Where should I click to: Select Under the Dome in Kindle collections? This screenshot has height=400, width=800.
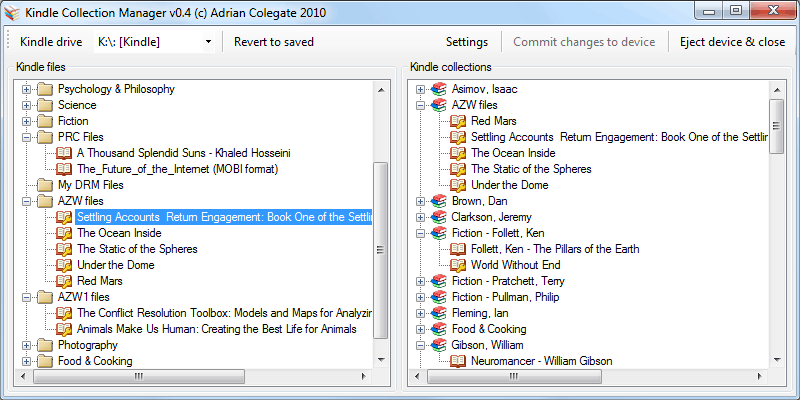(509, 185)
